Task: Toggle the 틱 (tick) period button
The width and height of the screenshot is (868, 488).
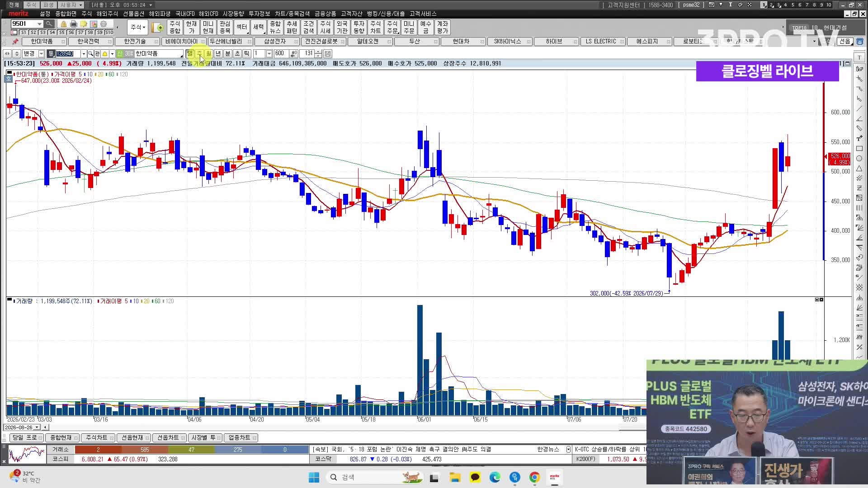Action: tap(247, 54)
